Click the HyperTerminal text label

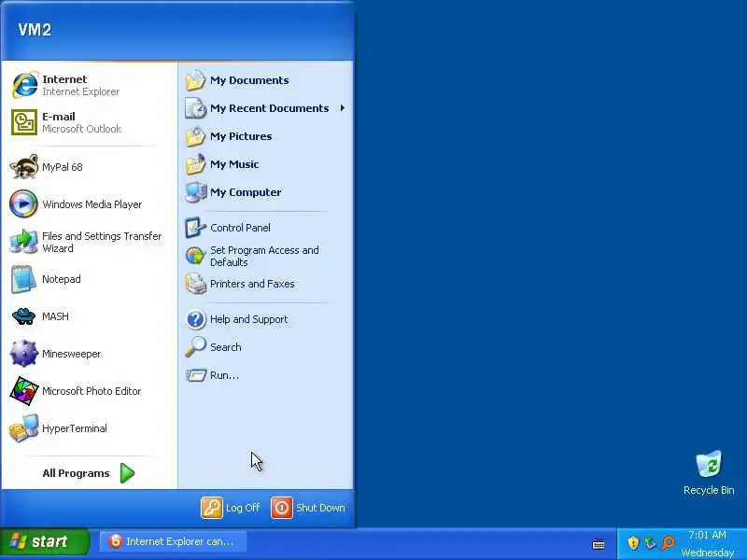point(75,428)
